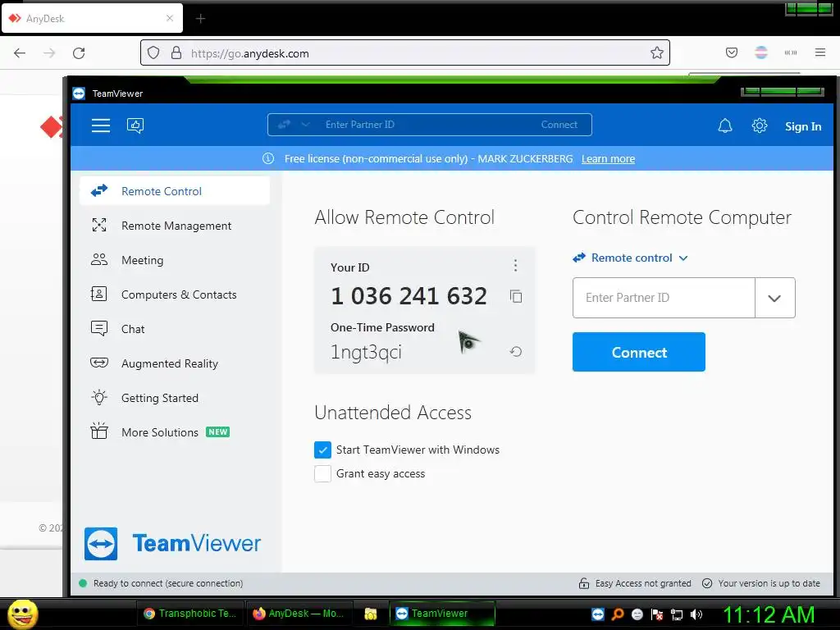Click Easy Access not granted text
This screenshot has height=630, width=840.
click(x=643, y=583)
